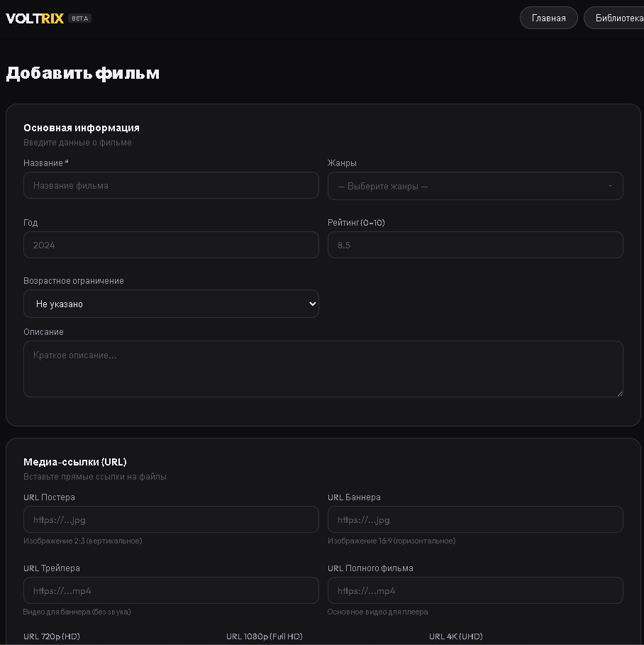Click the URL 1080p (Full HD) label

(x=265, y=636)
